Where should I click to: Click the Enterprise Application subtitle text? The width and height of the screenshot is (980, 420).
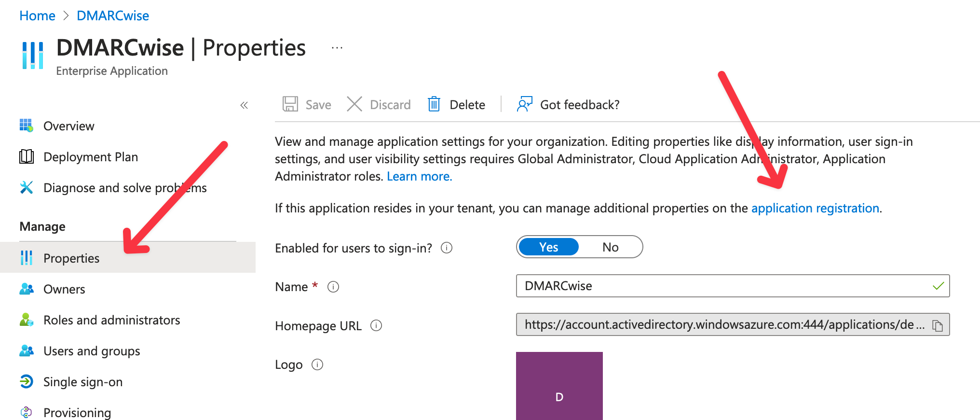click(x=112, y=71)
